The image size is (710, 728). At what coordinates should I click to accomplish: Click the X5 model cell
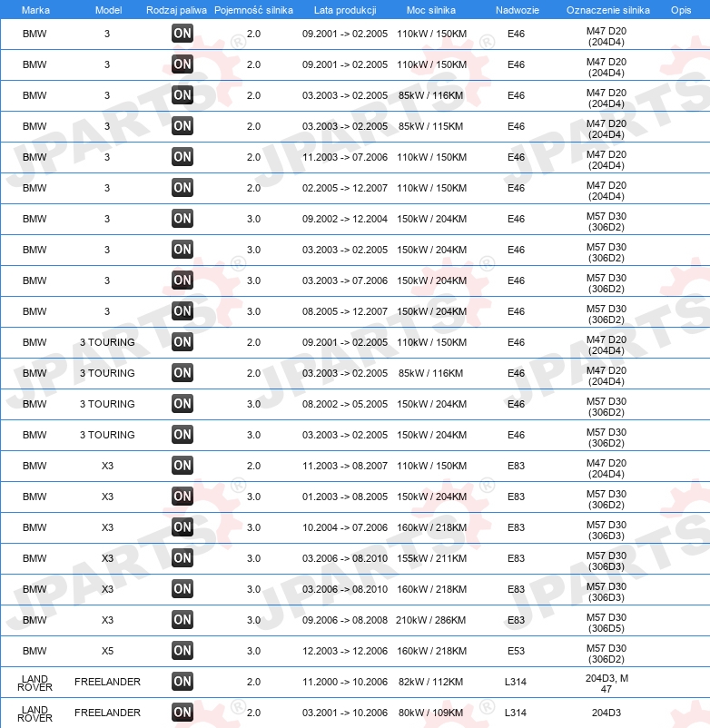click(107, 651)
